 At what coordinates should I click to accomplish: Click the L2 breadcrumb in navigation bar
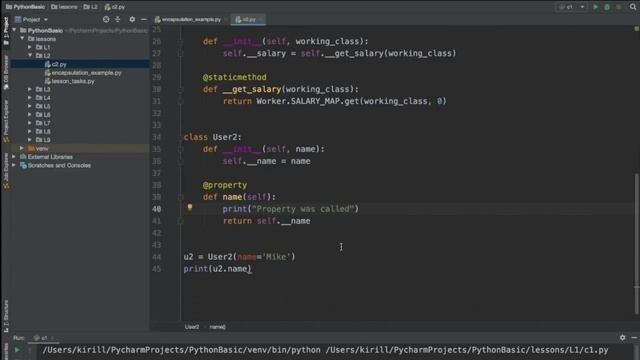90,7
